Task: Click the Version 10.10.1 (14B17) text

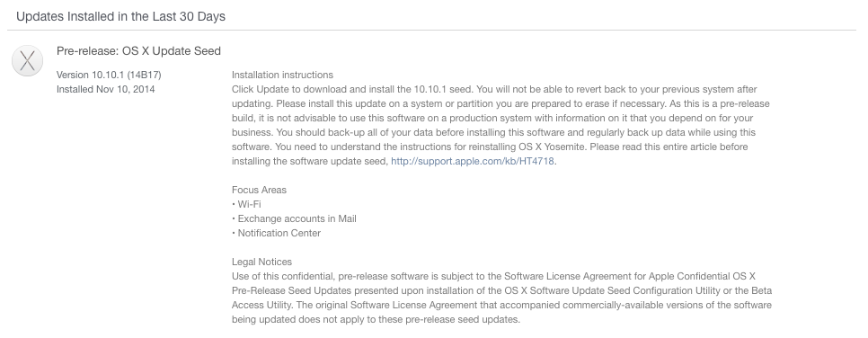Action: 109,75
